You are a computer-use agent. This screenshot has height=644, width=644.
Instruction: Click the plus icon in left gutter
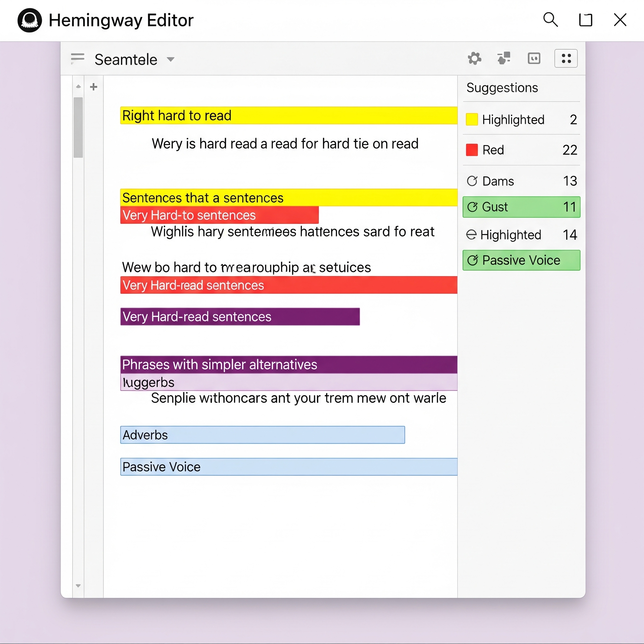[x=94, y=87]
